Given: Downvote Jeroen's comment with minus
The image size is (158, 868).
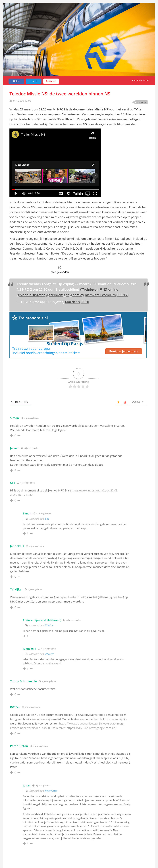Looking at the screenshot, I should click(x=19, y=470).
